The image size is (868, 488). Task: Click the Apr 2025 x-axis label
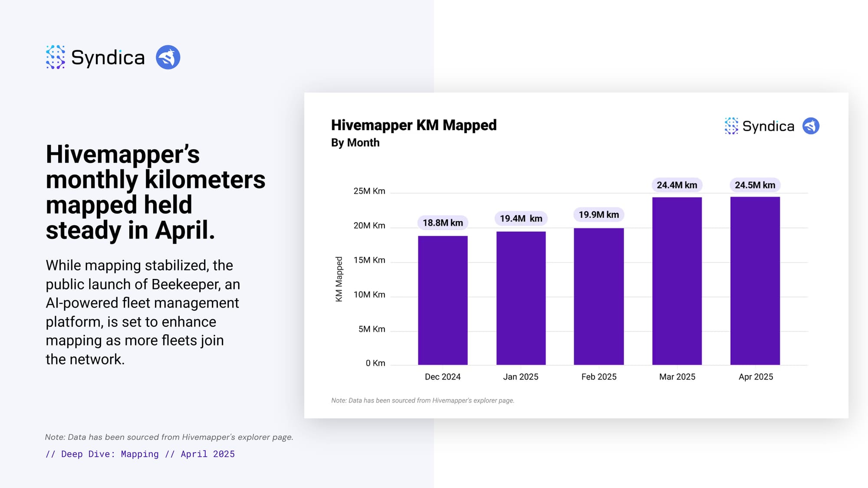click(756, 377)
